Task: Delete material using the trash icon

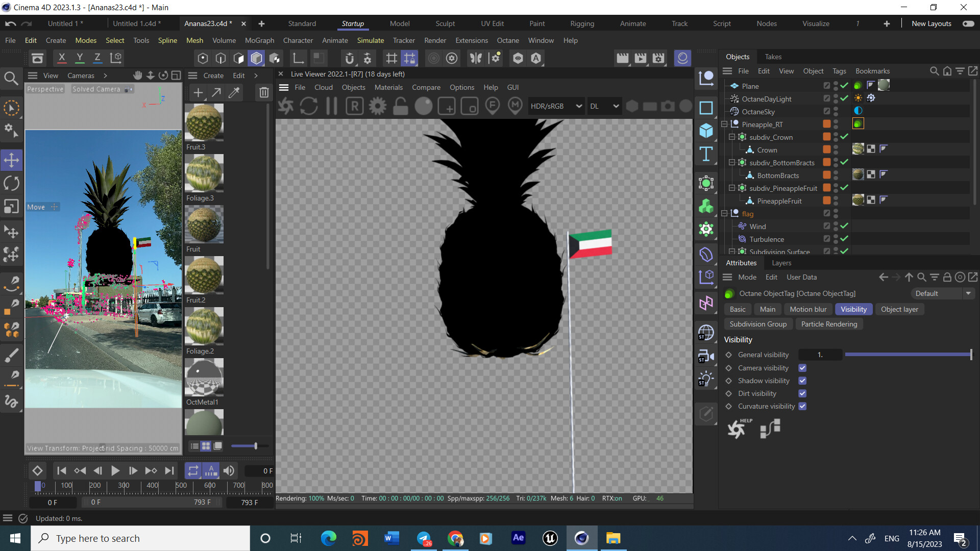Action: click(x=263, y=92)
